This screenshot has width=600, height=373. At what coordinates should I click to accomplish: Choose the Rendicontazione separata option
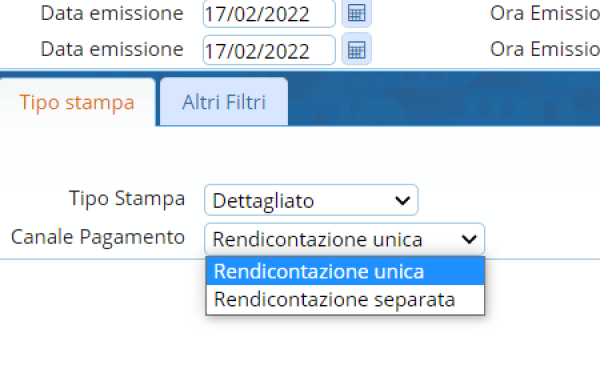tap(345, 299)
